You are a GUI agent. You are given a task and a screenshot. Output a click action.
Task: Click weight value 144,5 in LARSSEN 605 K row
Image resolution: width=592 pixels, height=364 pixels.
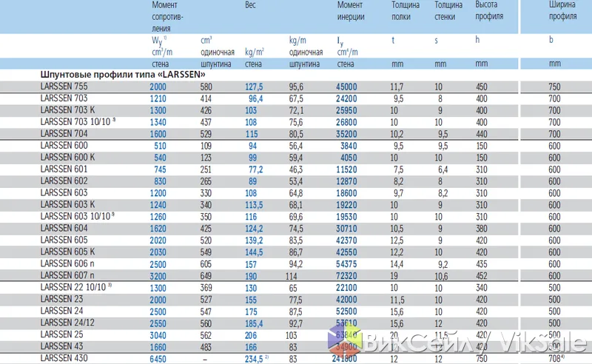(254, 252)
